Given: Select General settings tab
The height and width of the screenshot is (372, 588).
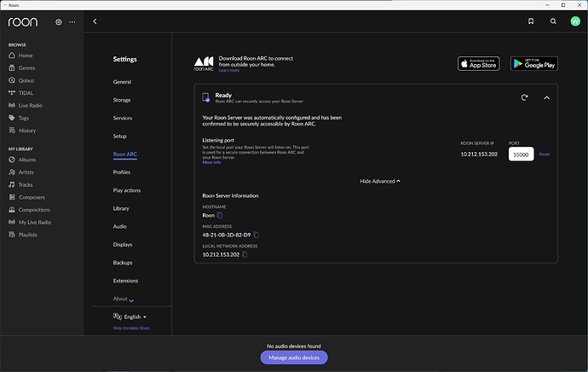Looking at the screenshot, I should coord(122,82).
